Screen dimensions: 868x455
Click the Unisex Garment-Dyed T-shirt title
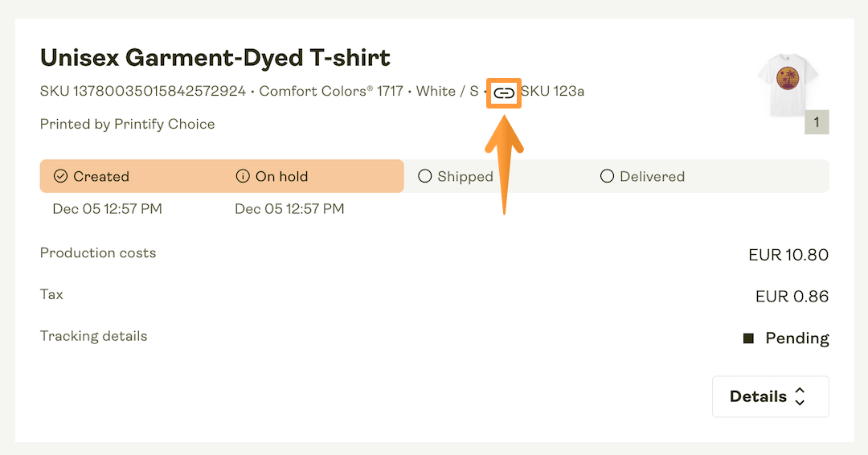(x=215, y=58)
